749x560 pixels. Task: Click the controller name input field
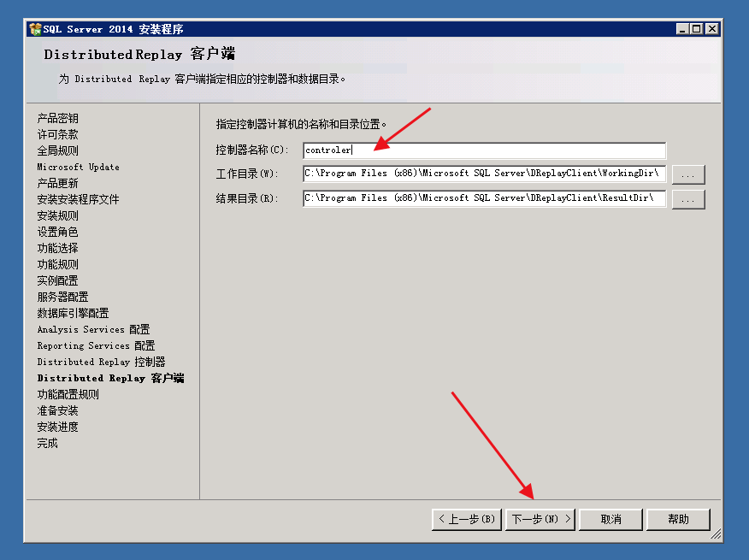484,150
